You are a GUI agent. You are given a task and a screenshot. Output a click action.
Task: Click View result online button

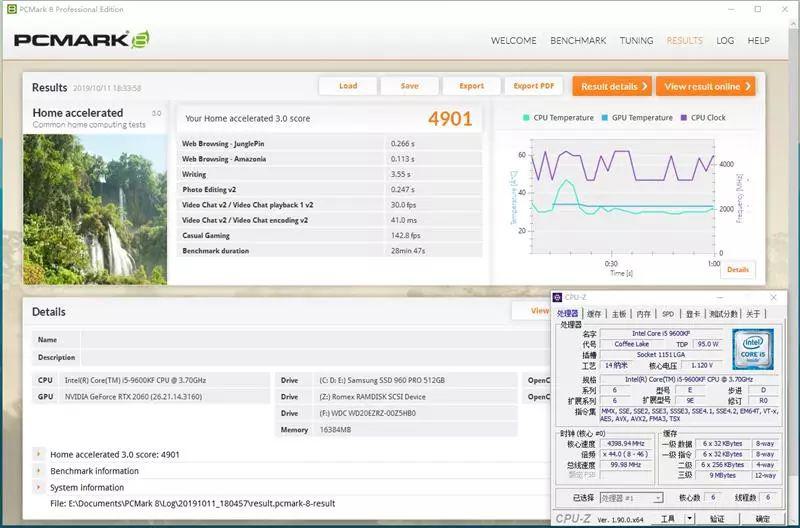[x=706, y=86]
